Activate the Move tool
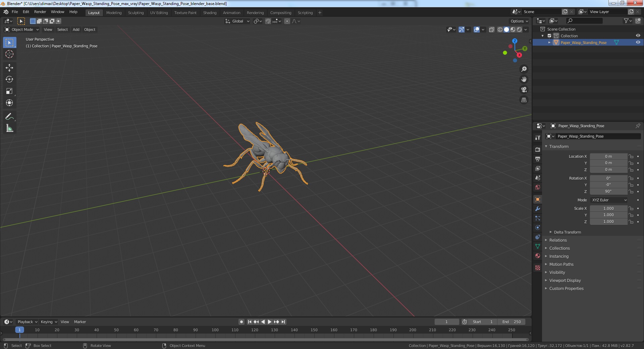 9,68
